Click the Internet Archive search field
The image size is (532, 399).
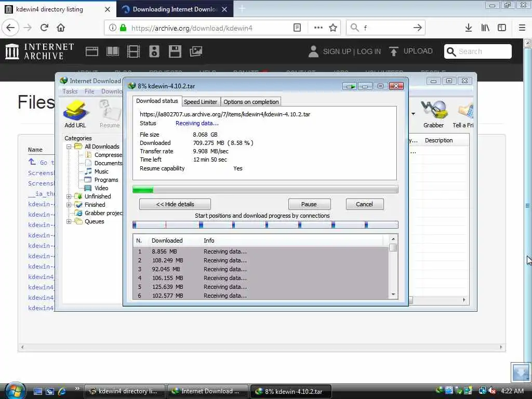(478, 51)
